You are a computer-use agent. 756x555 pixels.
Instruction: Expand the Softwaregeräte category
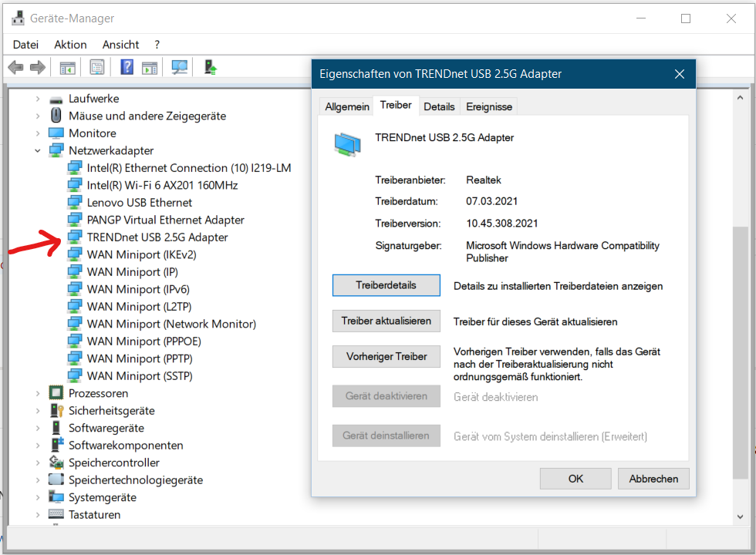(x=38, y=429)
